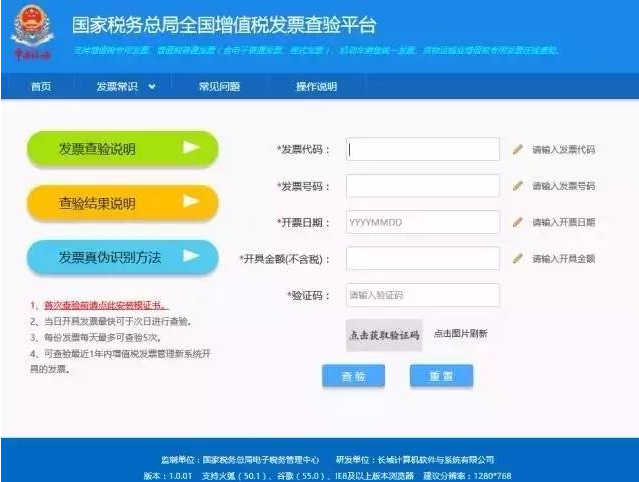Click the 国家税务总局全国增值税发票查验平台 title
Viewport: 639px width, 482px height.
point(224,25)
